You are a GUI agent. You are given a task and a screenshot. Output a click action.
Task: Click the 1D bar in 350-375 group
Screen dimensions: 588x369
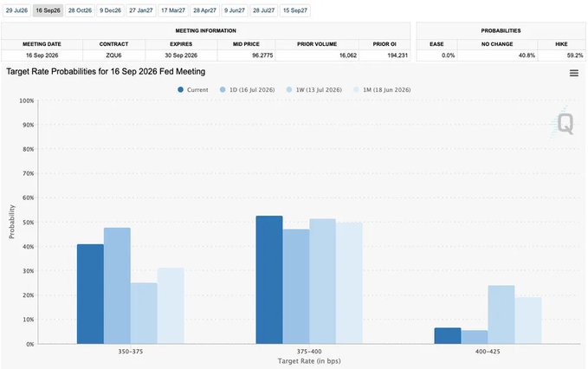118,286
